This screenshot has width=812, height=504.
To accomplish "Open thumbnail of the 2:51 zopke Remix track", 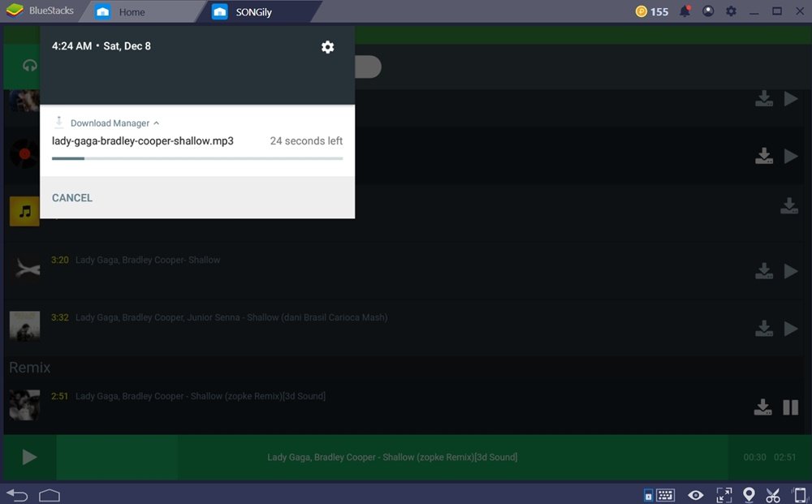I will (24, 405).
